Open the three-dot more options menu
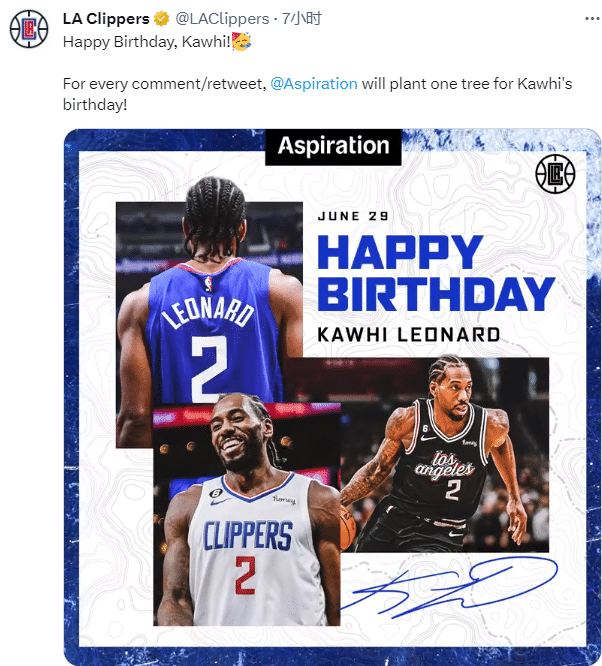This screenshot has height=666, width=602. [592, 19]
